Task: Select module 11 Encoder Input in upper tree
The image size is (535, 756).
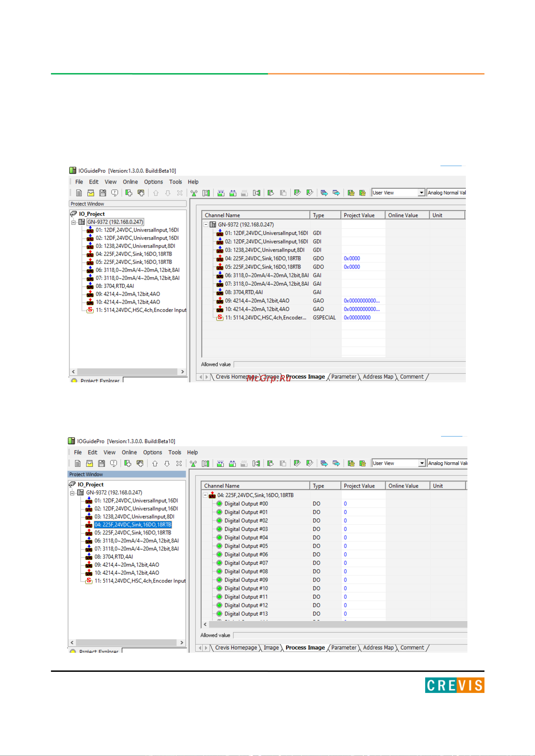Action: click(141, 310)
